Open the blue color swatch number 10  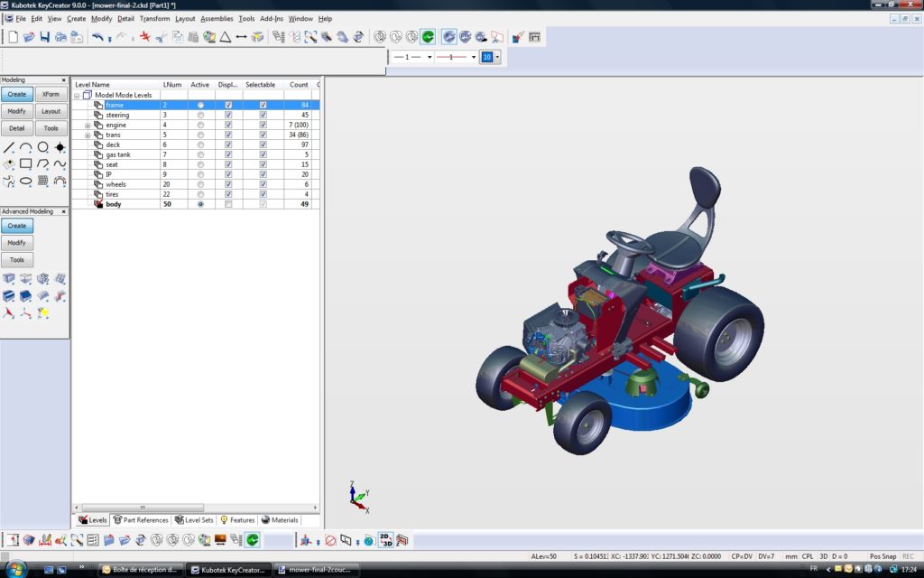(x=486, y=57)
